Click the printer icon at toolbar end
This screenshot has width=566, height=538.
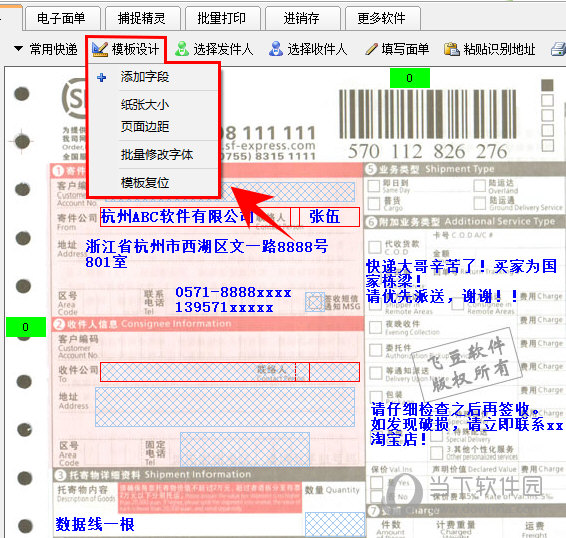click(x=558, y=49)
